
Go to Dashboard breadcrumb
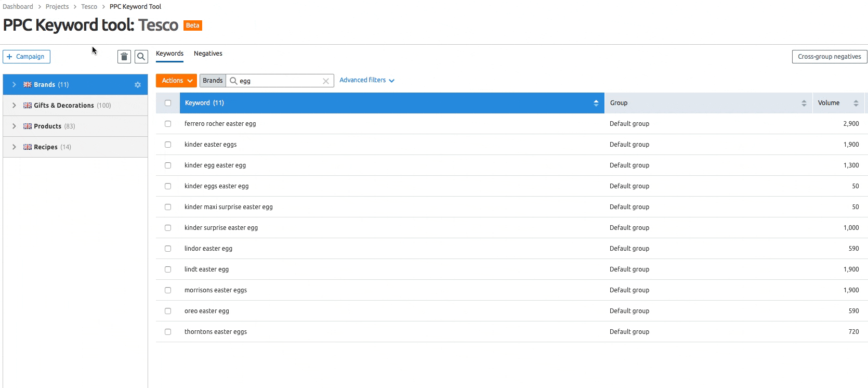[18, 7]
